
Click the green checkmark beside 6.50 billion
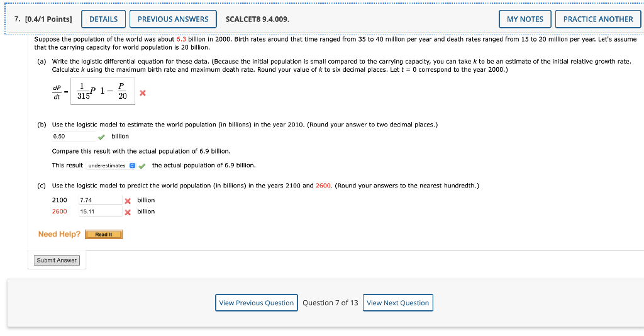[101, 137]
